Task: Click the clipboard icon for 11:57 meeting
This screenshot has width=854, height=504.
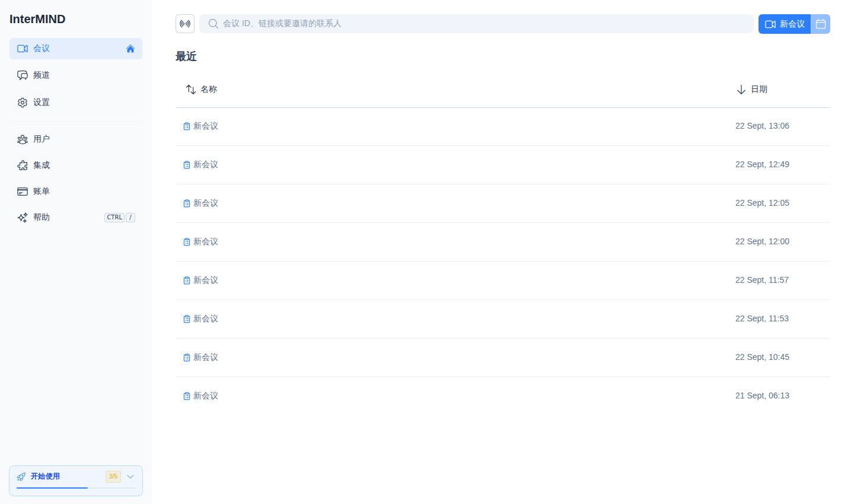Action: pos(187,280)
